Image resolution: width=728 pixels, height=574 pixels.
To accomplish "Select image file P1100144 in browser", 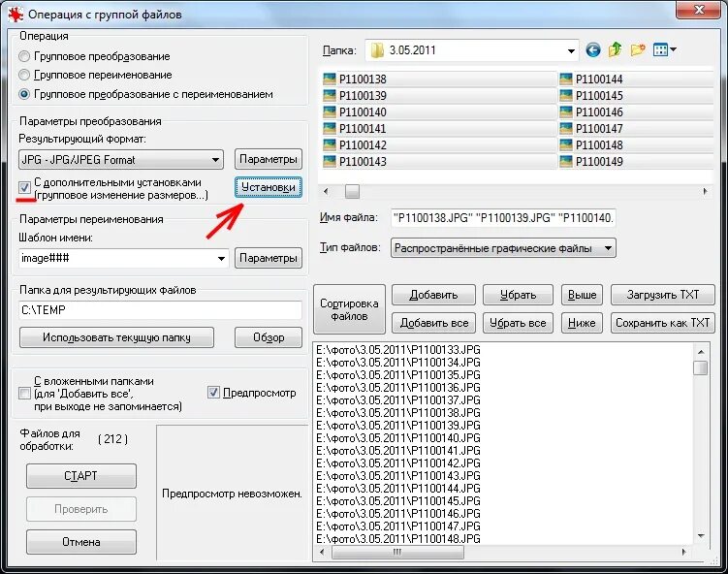I will click(591, 79).
